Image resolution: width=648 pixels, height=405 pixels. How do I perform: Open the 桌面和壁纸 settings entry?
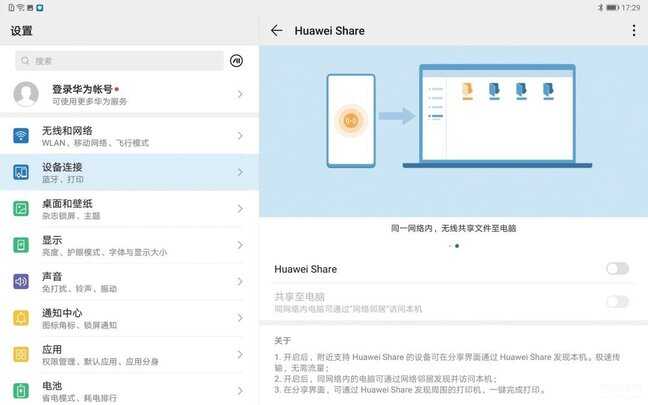click(129, 208)
